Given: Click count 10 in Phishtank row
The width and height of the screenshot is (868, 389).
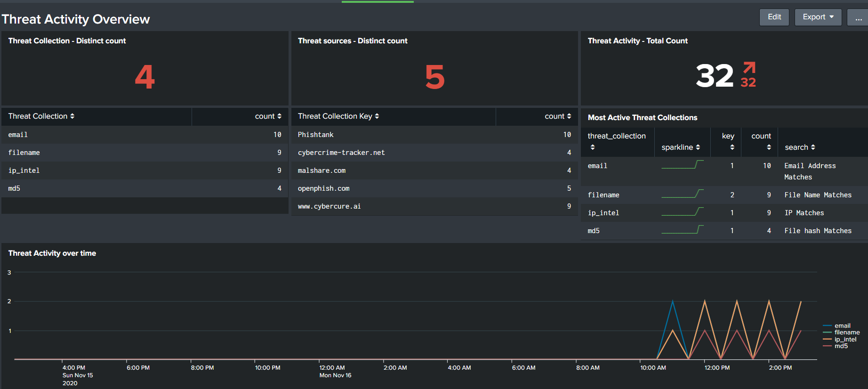Looking at the screenshot, I should click(x=567, y=135).
